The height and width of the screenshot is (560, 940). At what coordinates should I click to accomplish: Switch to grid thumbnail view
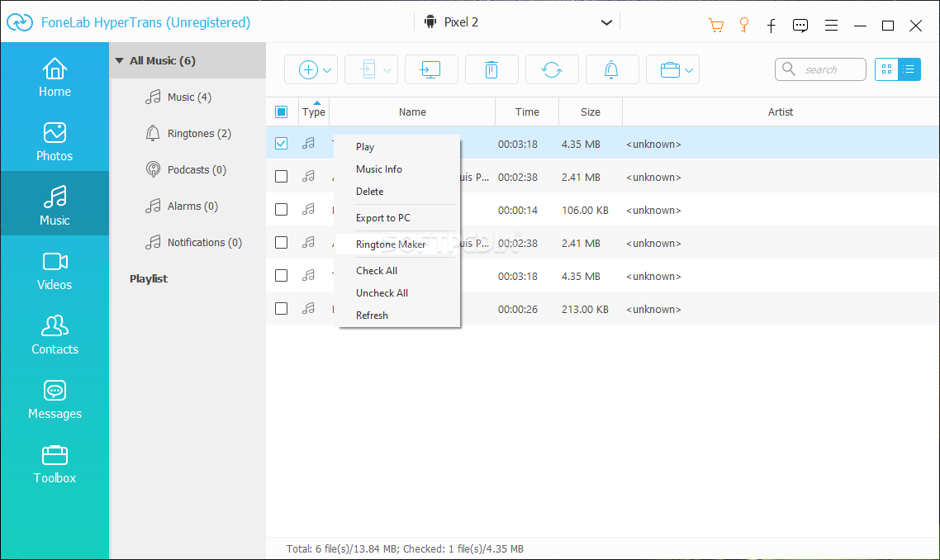click(886, 69)
